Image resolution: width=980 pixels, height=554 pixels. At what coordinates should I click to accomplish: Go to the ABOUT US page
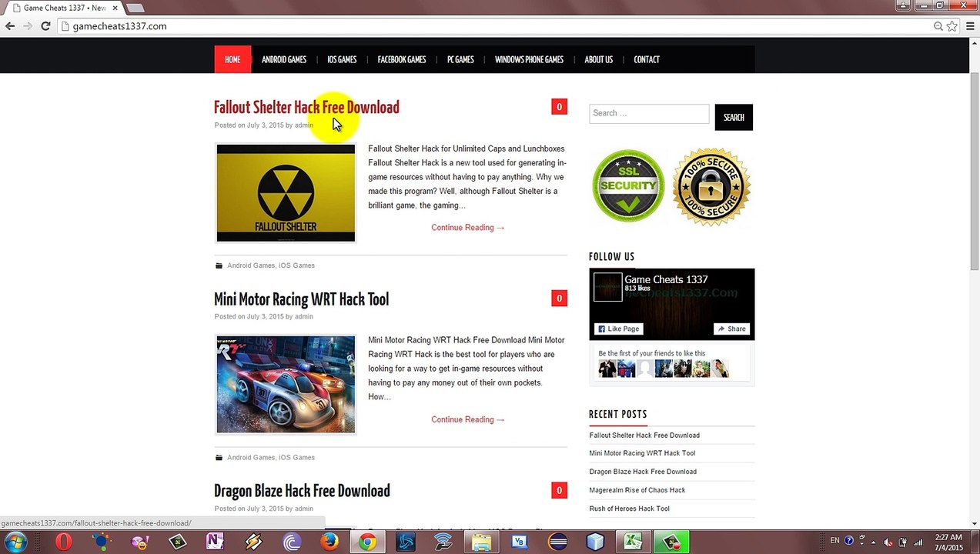(x=598, y=59)
